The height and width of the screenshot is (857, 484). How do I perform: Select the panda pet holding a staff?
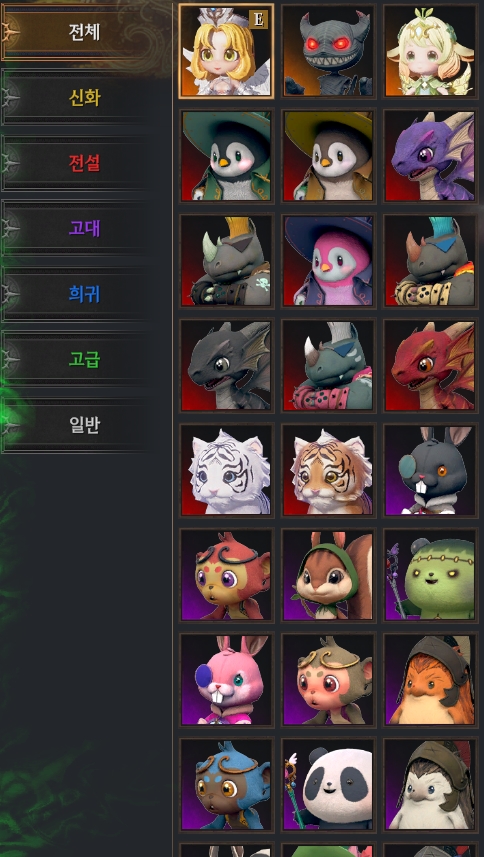point(328,785)
